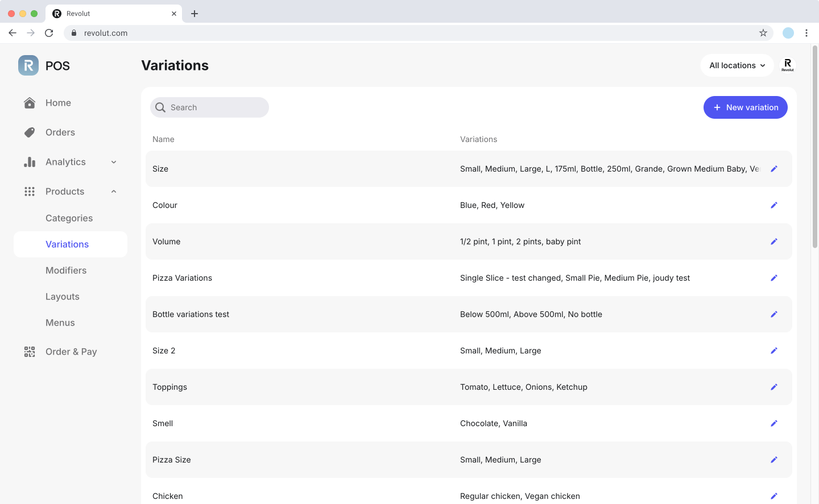Open the Modifiers page

pyautogui.click(x=66, y=270)
